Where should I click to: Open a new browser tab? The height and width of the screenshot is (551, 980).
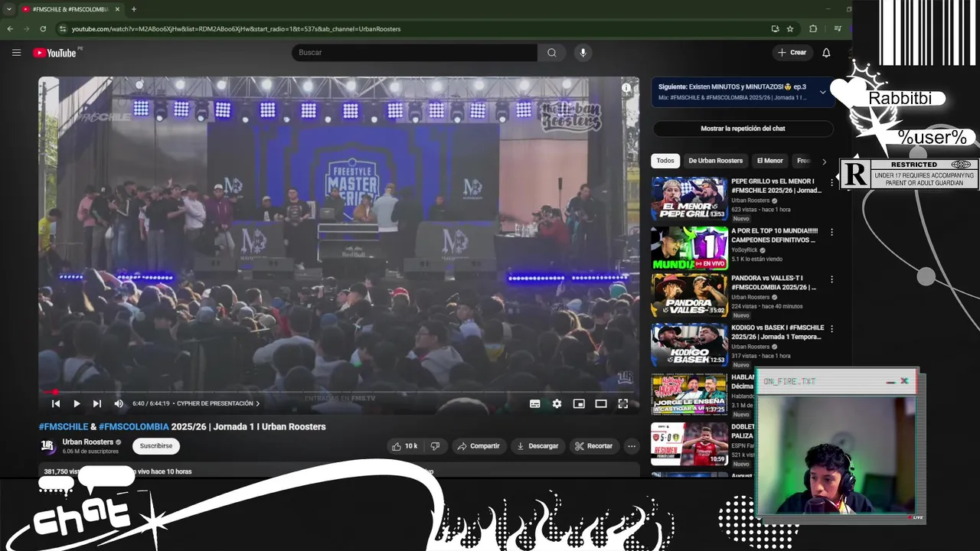pyautogui.click(x=133, y=9)
